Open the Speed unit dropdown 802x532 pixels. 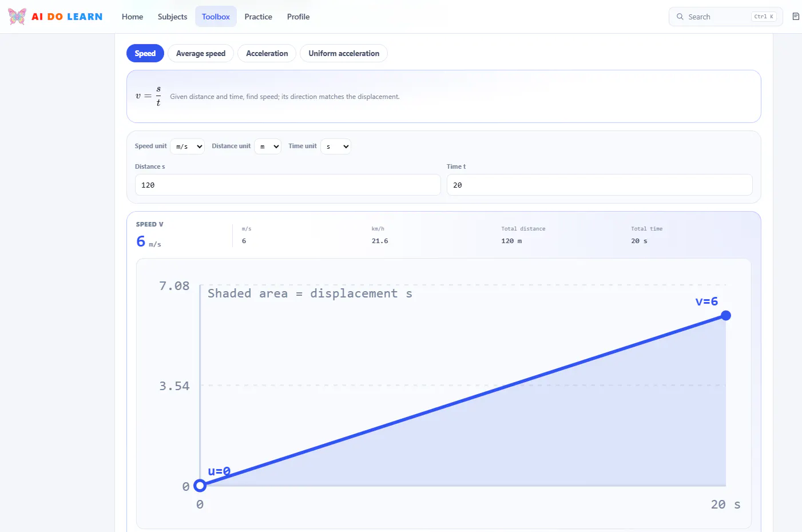coord(188,146)
